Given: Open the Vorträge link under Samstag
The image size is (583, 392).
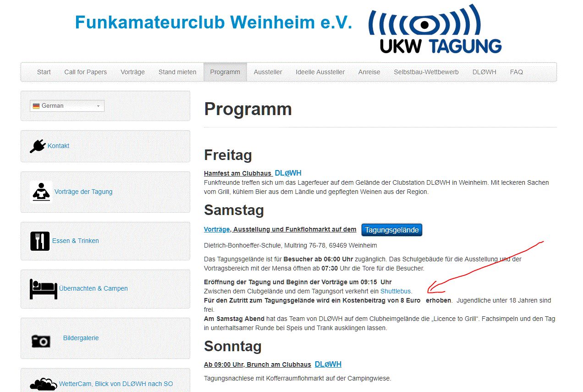Looking at the screenshot, I should 217,229.
